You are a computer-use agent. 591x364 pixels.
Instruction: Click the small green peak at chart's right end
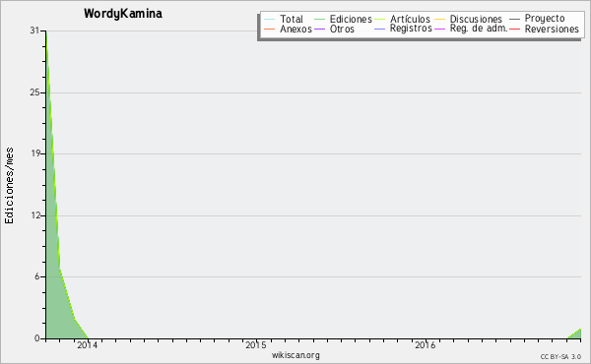[576, 334]
